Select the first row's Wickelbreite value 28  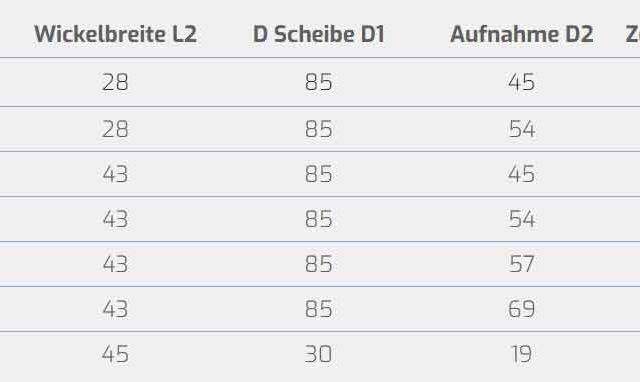115,82
